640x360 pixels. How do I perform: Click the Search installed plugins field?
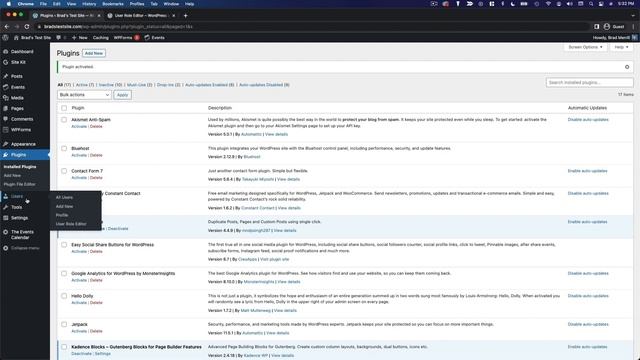[x=589, y=82]
